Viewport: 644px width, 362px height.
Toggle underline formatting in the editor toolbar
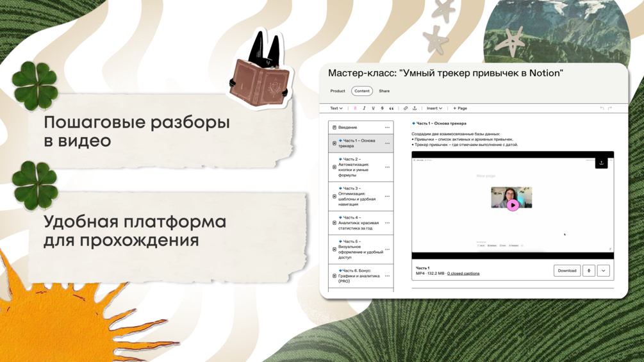coord(374,108)
